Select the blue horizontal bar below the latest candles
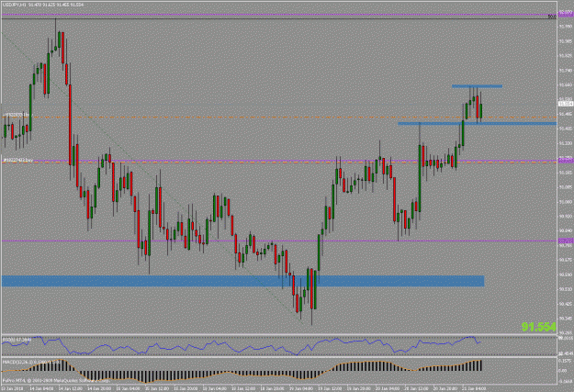Image resolution: width=574 pixels, height=392 pixels. (x=478, y=124)
